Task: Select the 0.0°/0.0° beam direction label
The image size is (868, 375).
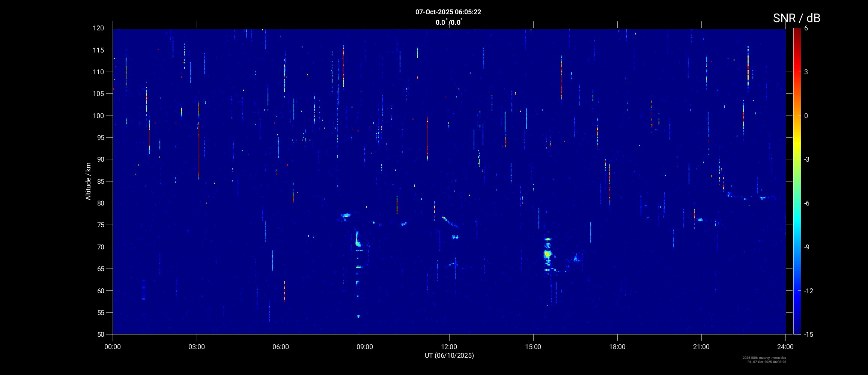Action: 448,22
